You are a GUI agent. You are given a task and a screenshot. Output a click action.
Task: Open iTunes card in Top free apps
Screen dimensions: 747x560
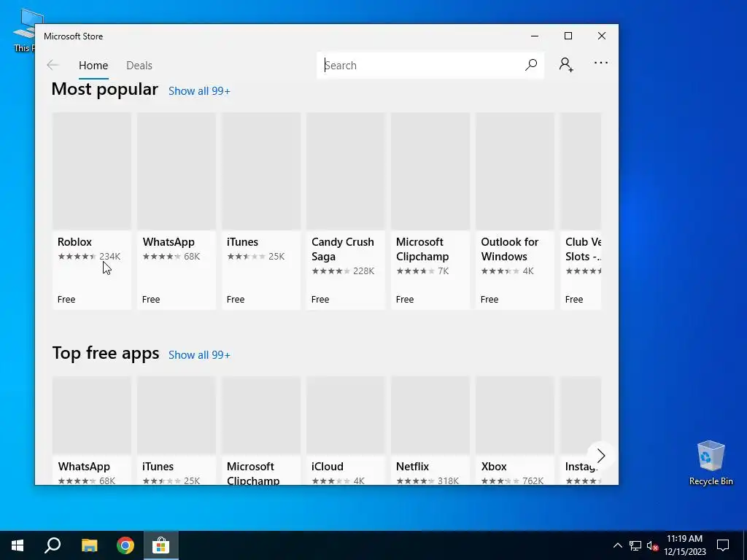click(x=177, y=430)
